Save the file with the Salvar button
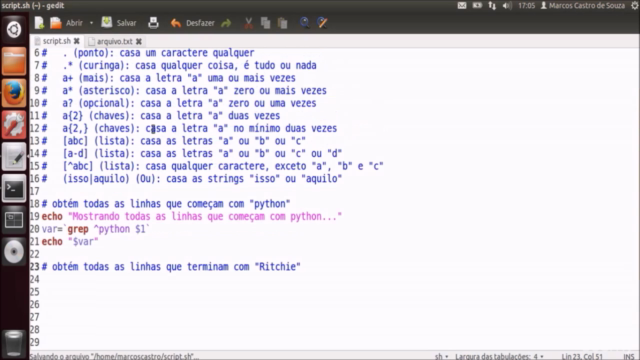This screenshot has height=360, width=640. [x=119, y=23]
